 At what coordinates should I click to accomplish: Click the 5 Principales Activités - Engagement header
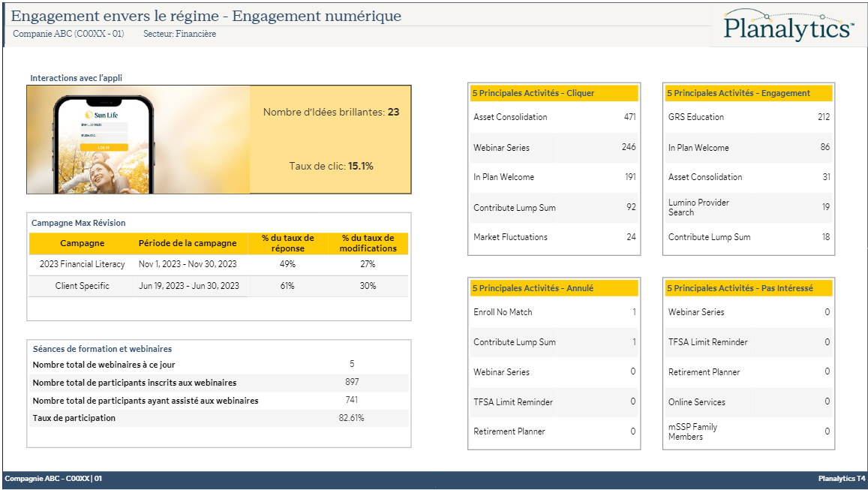738,93
